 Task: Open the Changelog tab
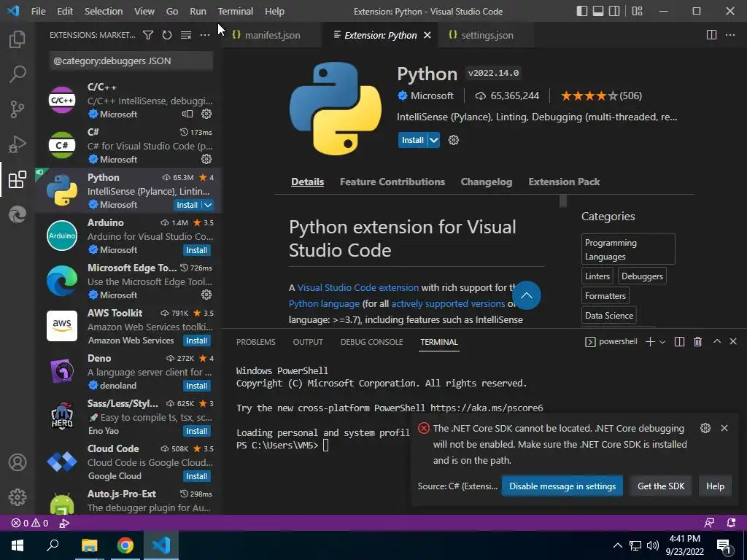(x=487, y=182)
